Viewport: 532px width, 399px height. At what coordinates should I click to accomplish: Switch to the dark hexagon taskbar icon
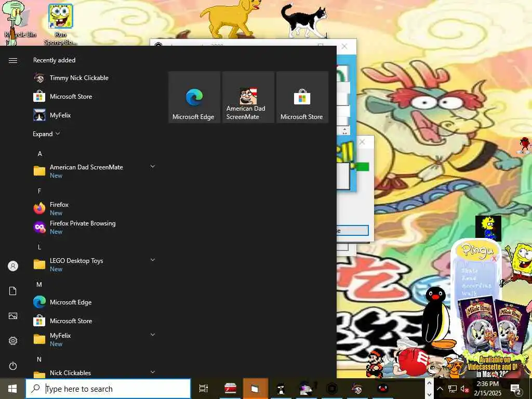pos(331,389)
